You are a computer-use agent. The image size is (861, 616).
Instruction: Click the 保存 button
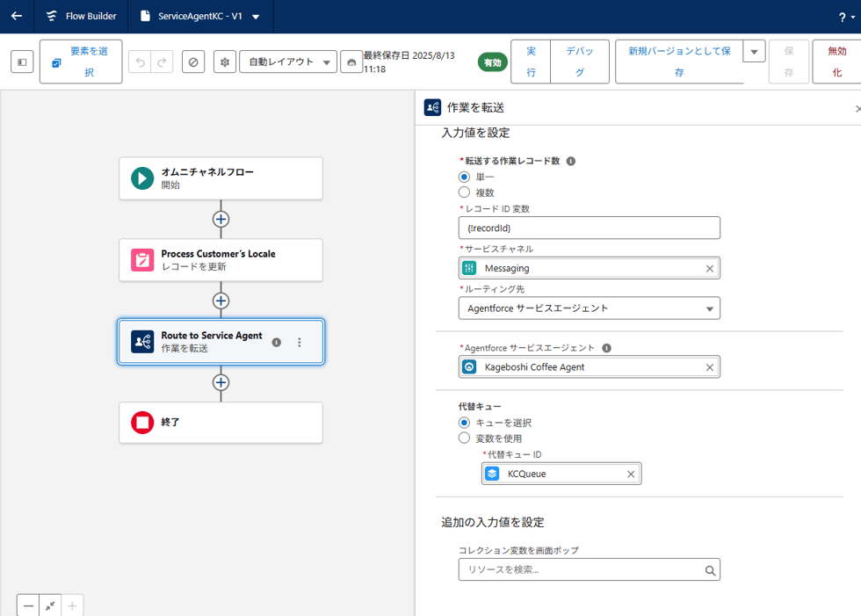(789, 62)
